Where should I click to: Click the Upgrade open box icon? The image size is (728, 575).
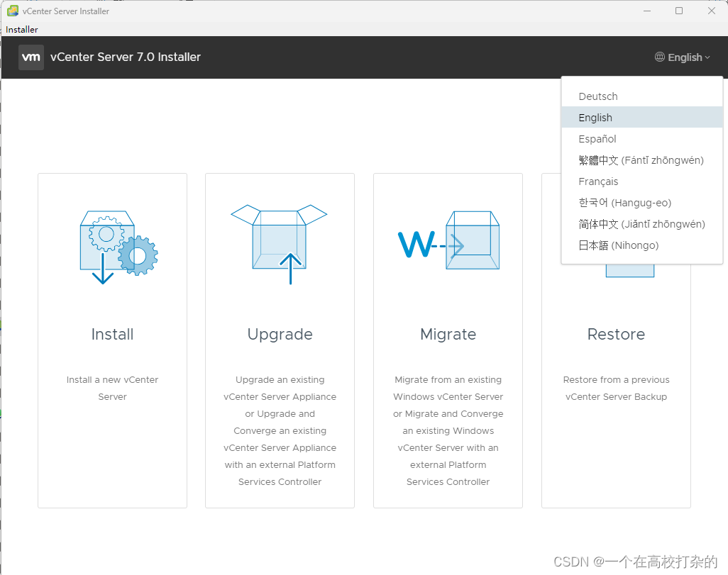(x=279, y=244)
